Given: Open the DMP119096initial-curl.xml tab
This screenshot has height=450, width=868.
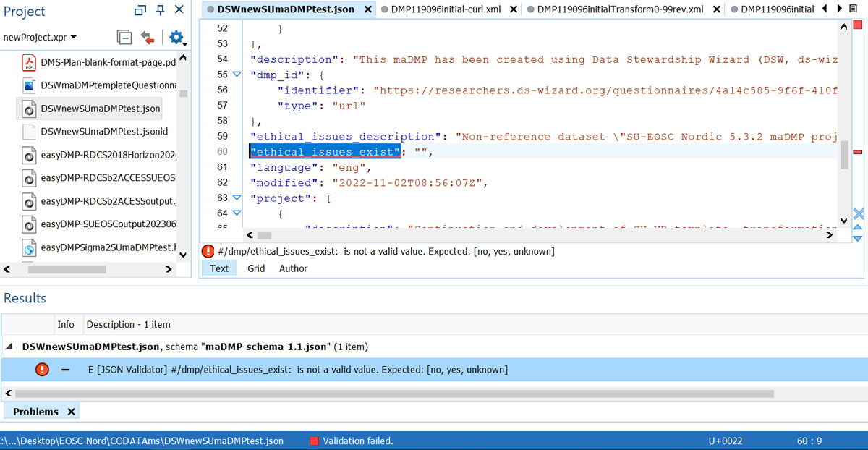Looking at the screenshot, I should pos(446,9).
